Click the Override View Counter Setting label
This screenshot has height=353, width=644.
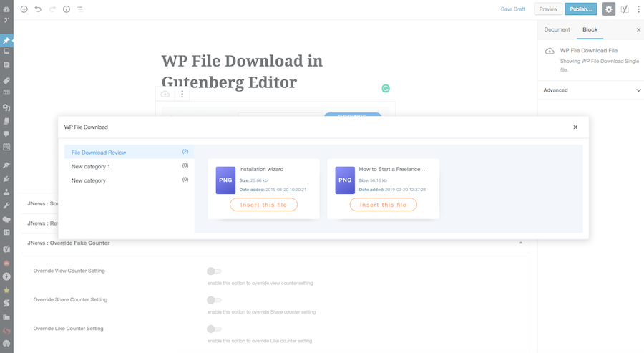69,271
